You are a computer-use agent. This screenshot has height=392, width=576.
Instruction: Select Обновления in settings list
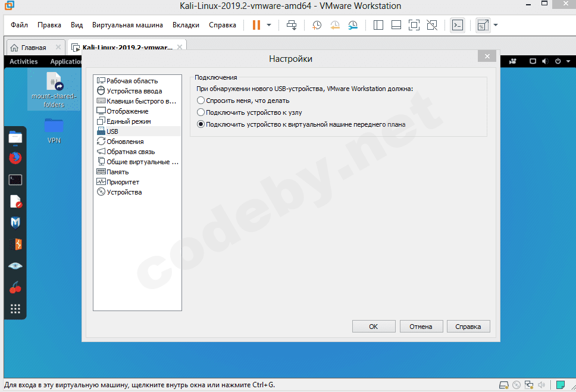pyautogui.click(x=137, y=142)
